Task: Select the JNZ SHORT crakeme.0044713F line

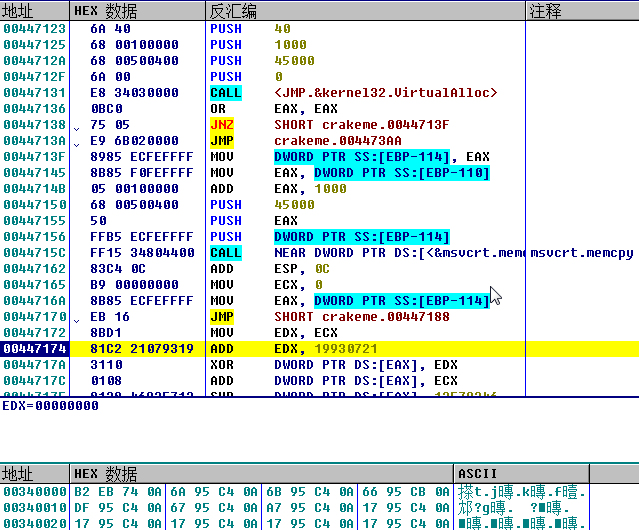Action: tap(320, 125)
